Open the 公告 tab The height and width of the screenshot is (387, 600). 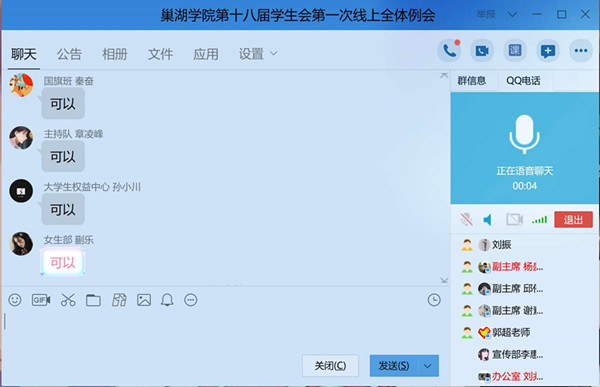coord(69,54)
